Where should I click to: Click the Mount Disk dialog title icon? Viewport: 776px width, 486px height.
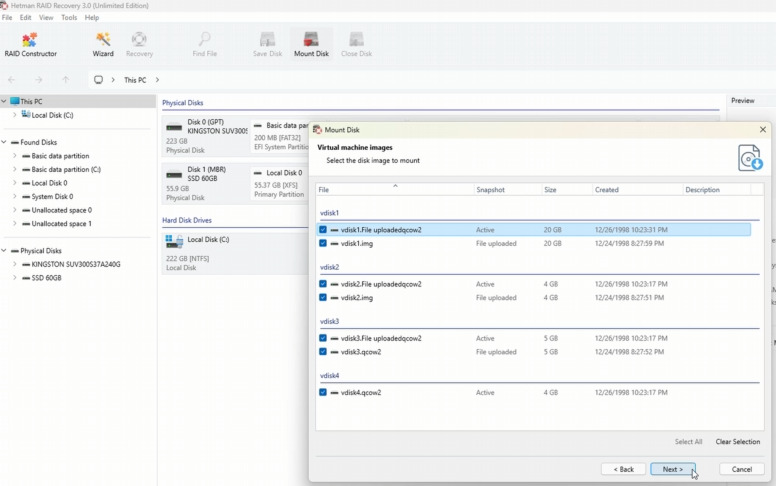tap(317, 130)
